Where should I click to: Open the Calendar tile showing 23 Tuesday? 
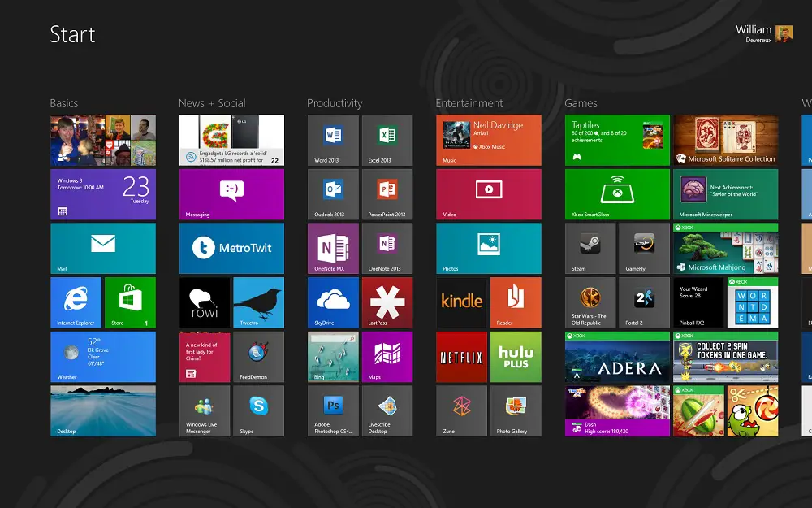pyautogui.click(x=103, y=194)
